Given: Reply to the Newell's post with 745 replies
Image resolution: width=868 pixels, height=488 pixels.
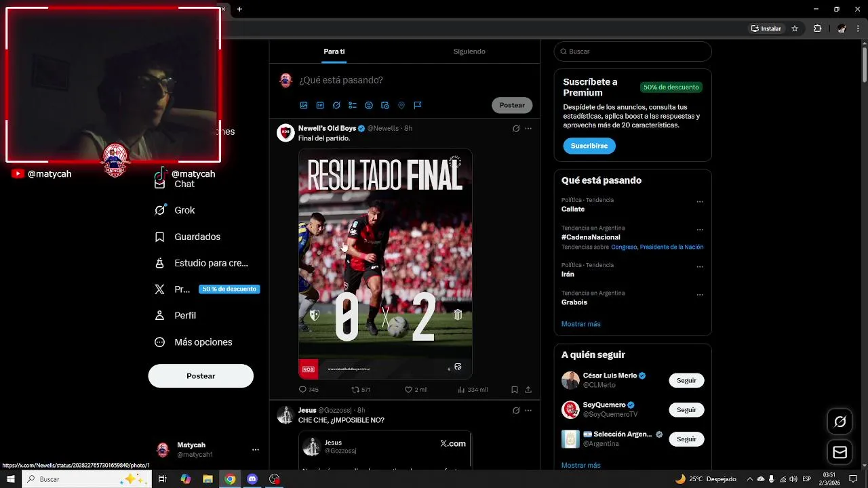Looking at the screenshot, I should coord(309,390).
